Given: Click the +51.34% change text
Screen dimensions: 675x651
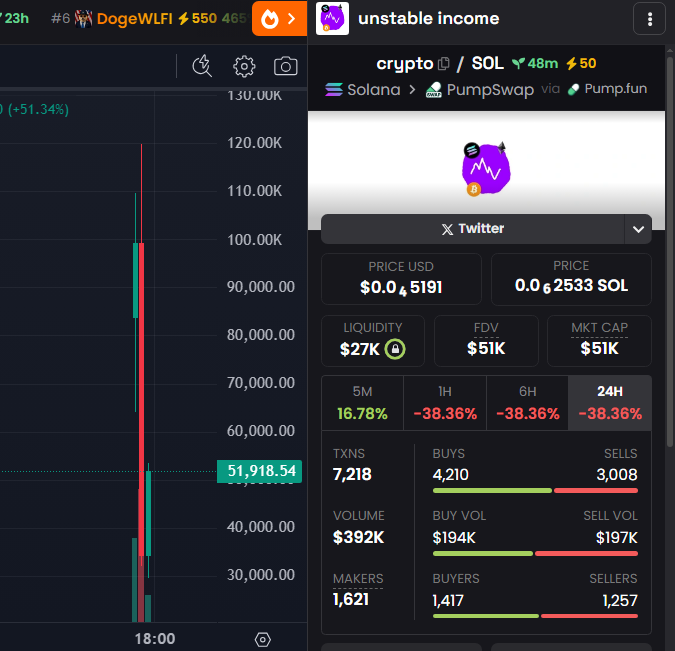Looking at the screenshot, I should [38, 109].
